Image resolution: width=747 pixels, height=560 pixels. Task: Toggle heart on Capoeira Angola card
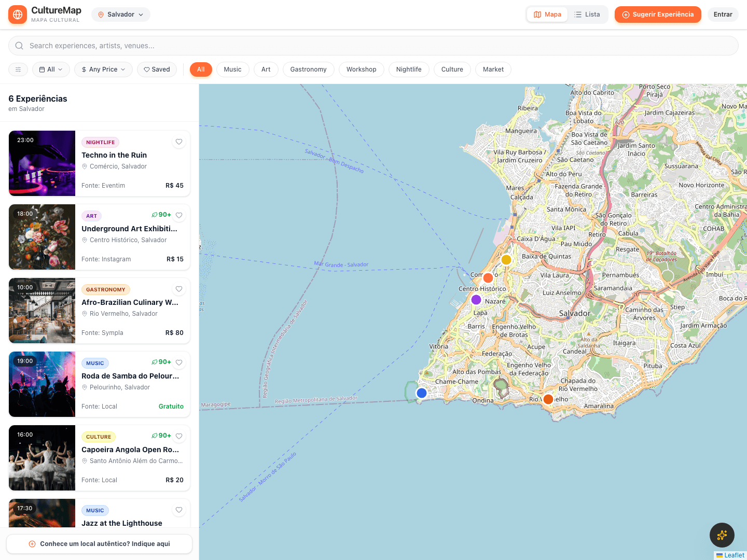(179, 437)
